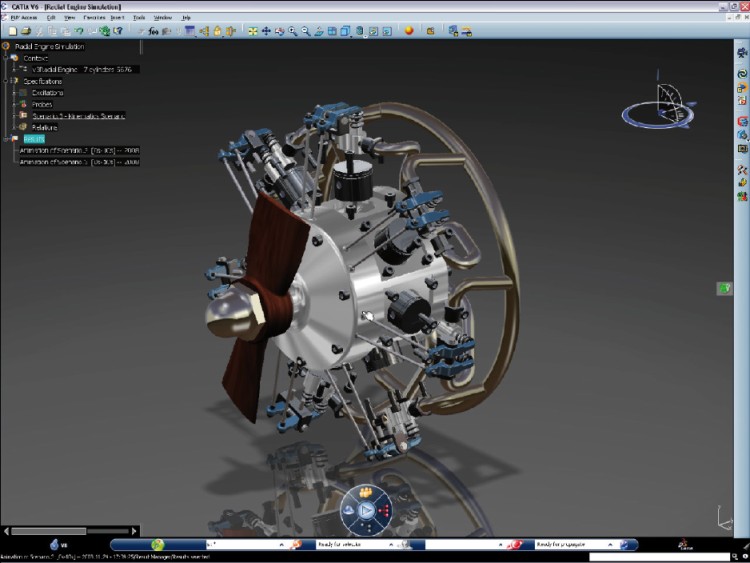Open the Window menu
The height and width of the screenshot is (563, 750).
pyautogui.click(x=162, y=17)
